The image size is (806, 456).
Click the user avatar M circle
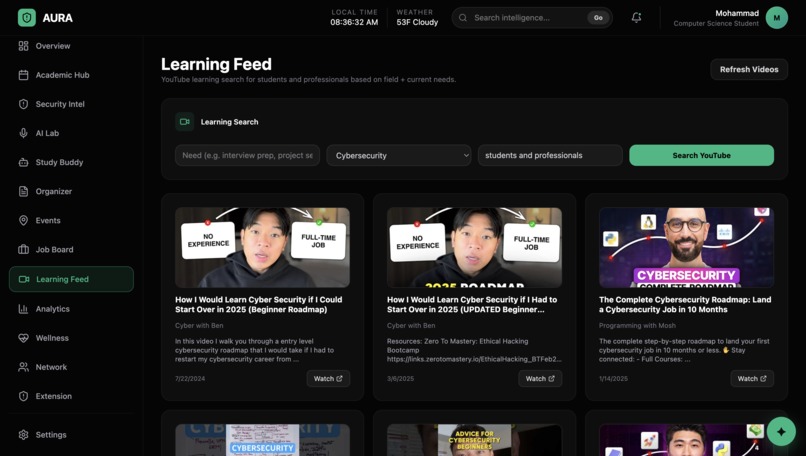[x=777, y=18]
